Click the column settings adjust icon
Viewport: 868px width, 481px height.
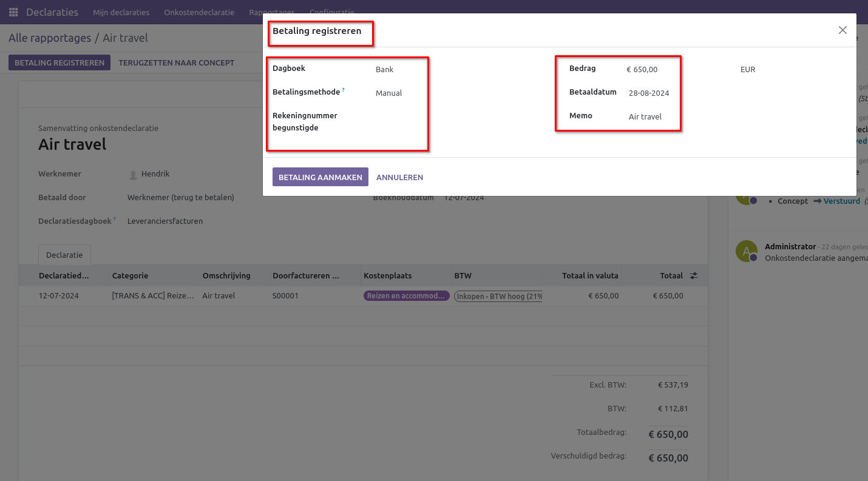(x=694, y=275)
